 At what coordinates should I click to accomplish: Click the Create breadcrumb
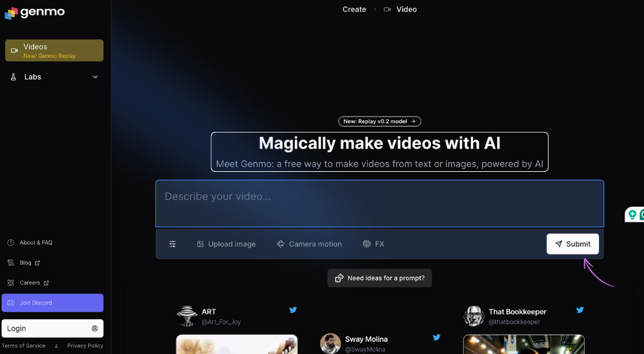[x=354, y=10]
